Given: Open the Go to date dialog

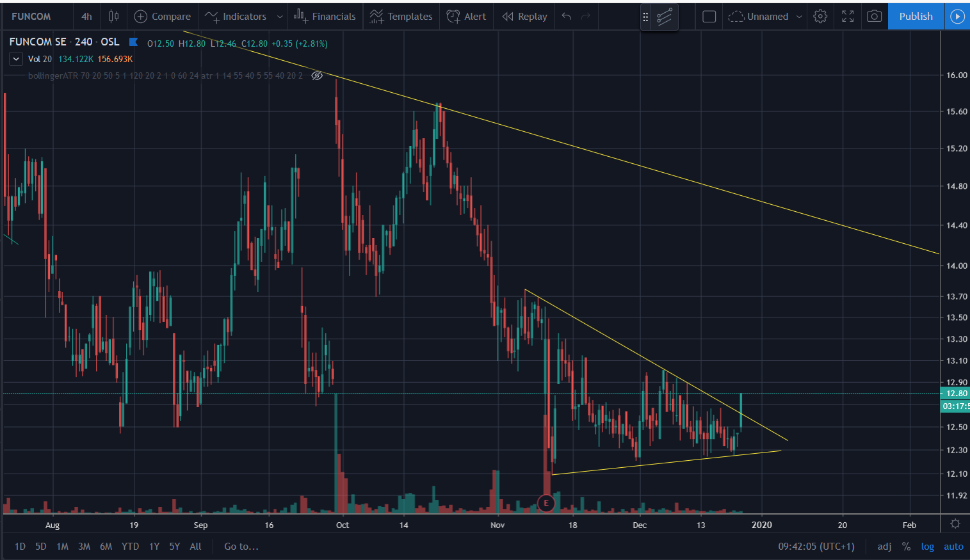Looking at the screenshot, I should (241, 546).
